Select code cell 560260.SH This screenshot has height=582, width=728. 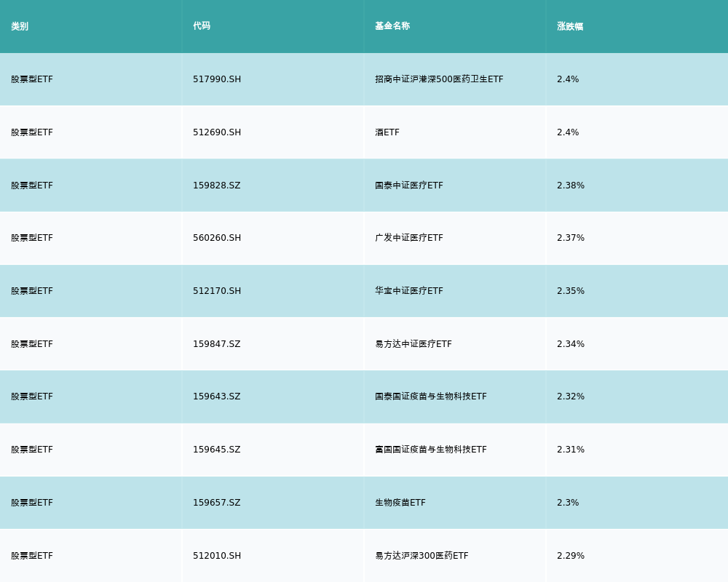click(x=217, y=238)
